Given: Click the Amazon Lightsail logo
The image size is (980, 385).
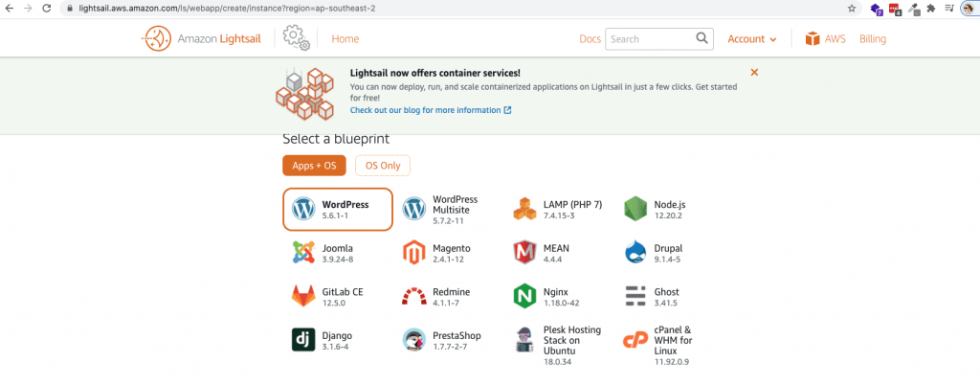Looking at the screenshot, I should point(208,39).
